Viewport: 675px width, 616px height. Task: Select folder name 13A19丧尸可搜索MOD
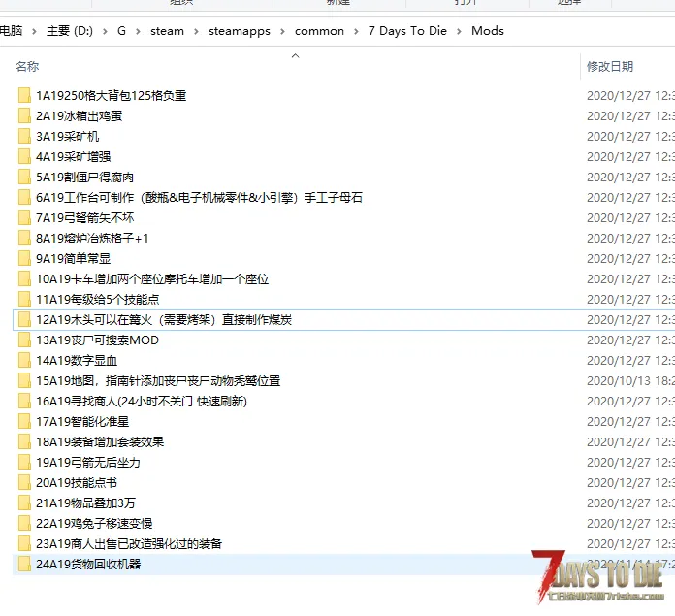(97, 340)
